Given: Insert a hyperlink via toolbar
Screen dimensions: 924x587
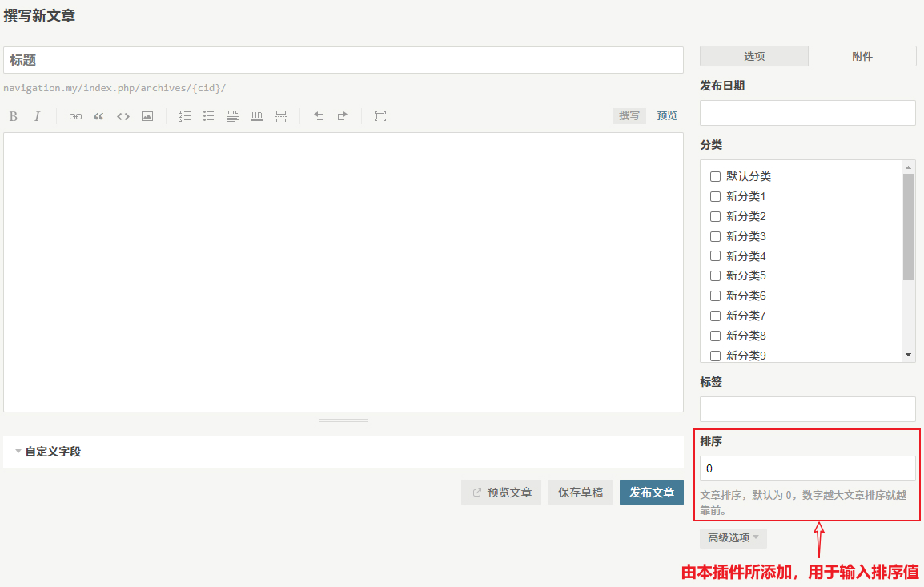Looking at the screenshot, I should (75, 116).
